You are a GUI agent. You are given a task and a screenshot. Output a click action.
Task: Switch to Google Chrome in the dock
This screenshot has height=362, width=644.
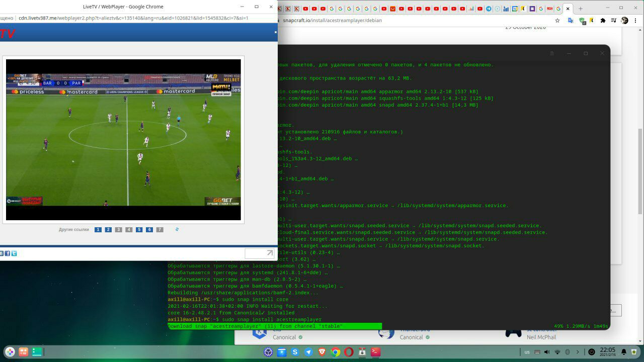click(336, 352)
